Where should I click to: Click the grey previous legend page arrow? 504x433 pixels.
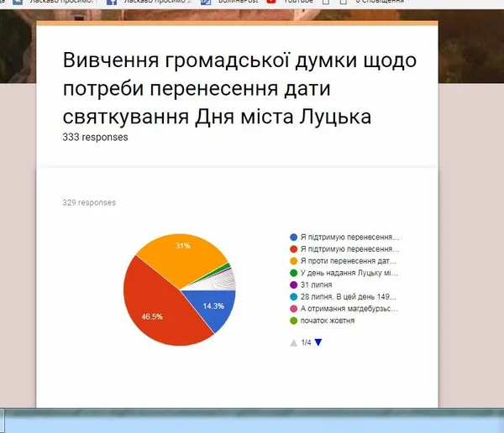pyautogui.click(x=293, y=343)
